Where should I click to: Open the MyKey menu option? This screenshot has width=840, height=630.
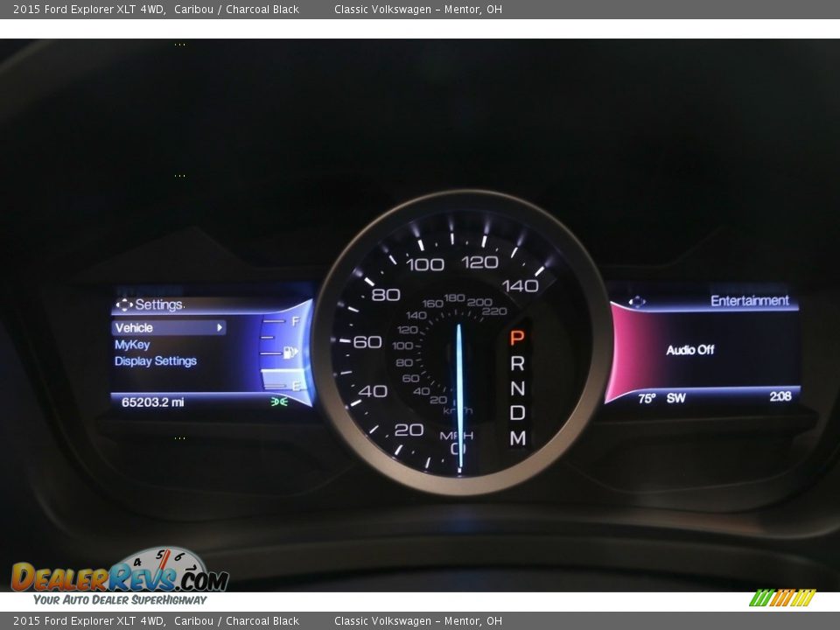pos(132,345)
